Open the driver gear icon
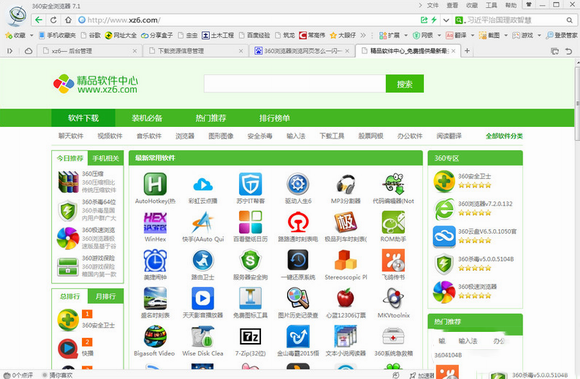The height and width of the screenshot is (379, 580). 298,184
